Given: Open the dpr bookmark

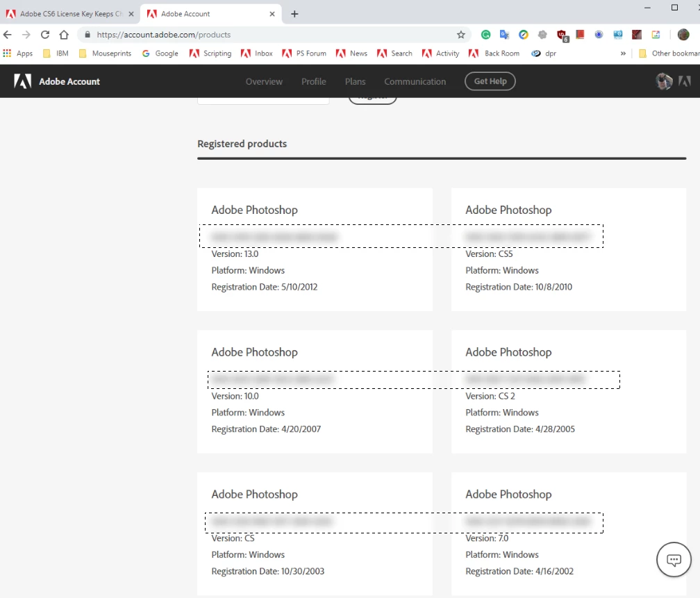Looking at the screenshot, I should [x=543, y=53].
